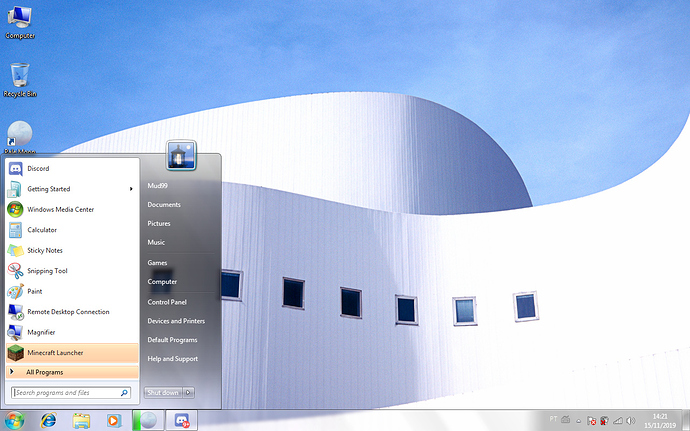Switch to Pale Moon on the taskbar
Screen dimensions: 690x431
pyautogui.click(x=148, y=420)
